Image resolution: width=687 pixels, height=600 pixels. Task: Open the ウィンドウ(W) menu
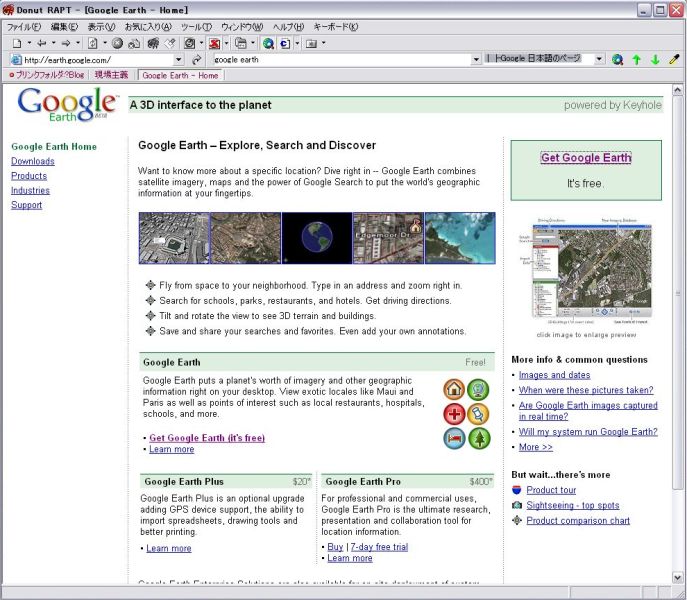(x=242, y=27)
